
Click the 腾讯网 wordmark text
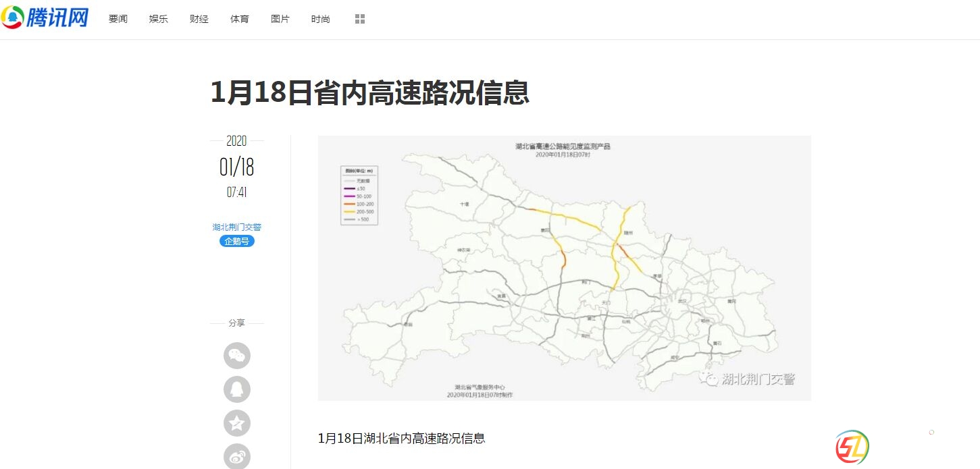pos(58,18)
